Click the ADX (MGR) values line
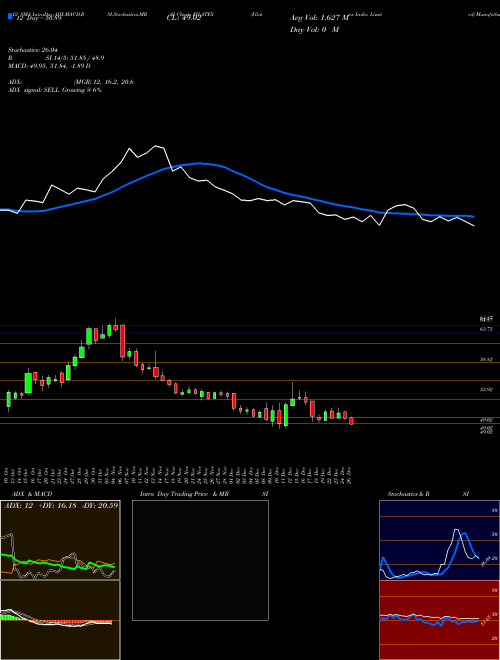The width and height of the screenshot is (500, 660). [71, 82]
